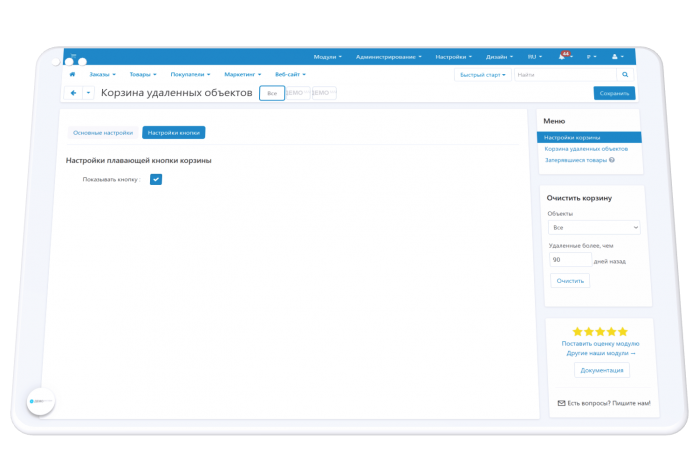
Task: Open the Заказы menu
Action: point(103,74)
